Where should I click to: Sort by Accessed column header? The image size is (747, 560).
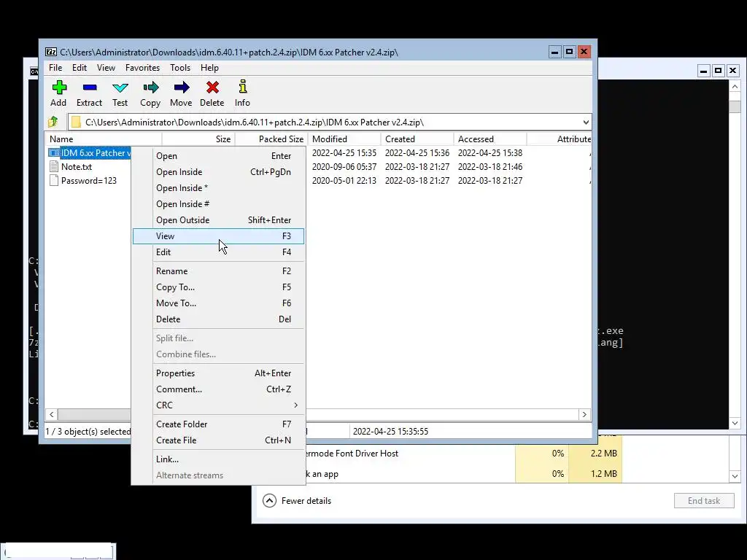[490, 139]
